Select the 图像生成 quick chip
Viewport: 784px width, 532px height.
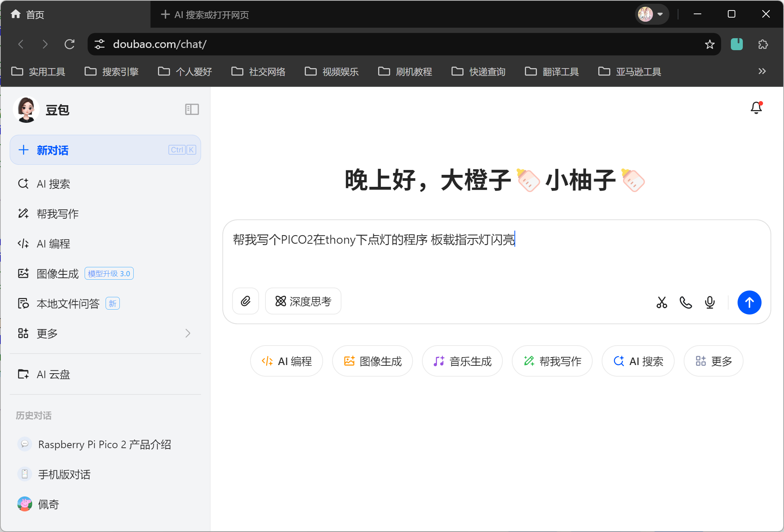(x=373, y=361)
